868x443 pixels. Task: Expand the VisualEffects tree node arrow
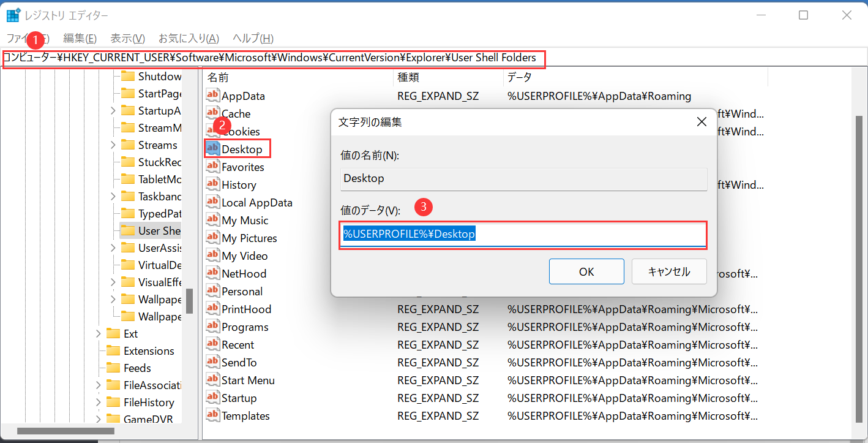pyautogui.click(x=113, y=282)
